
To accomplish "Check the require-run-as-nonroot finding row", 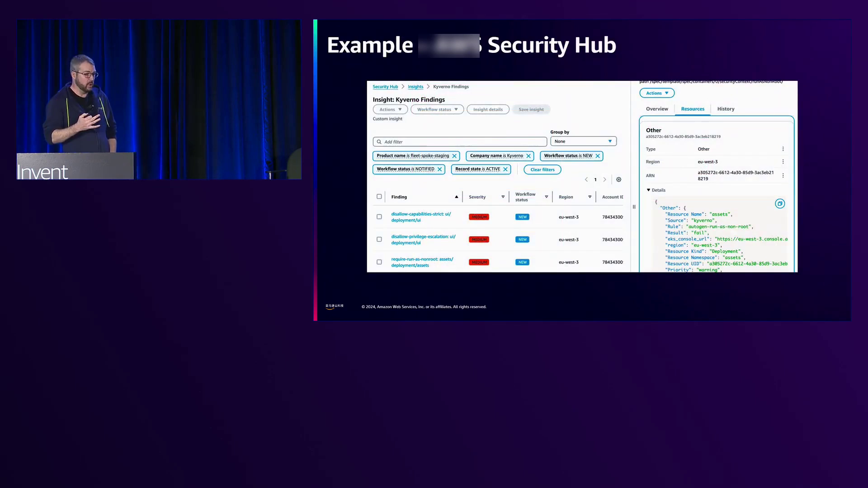I will [379, 262].
